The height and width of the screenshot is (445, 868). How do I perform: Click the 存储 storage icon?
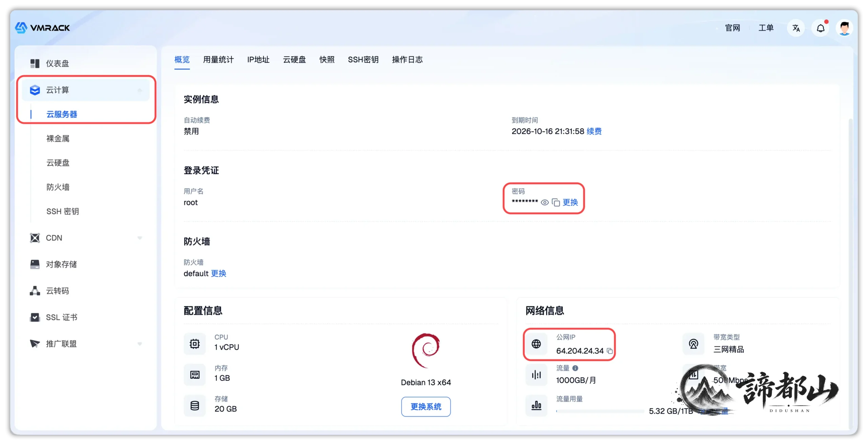[195, 406]
